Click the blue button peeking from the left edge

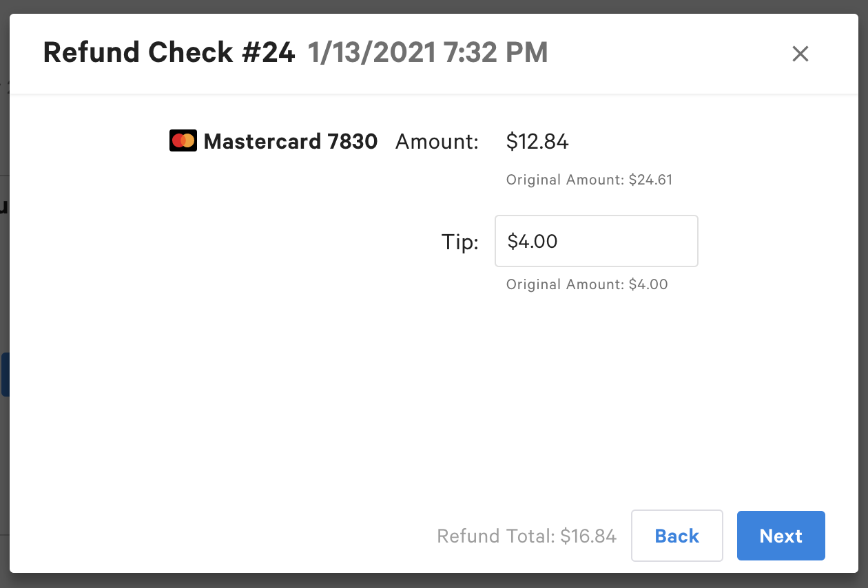[4, 374]
